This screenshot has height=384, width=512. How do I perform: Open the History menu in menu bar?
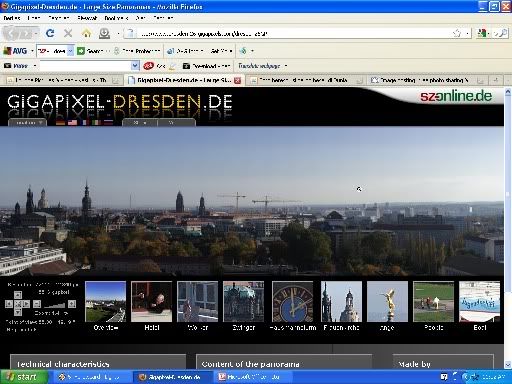pyautogui.click(x=87, y=18)
